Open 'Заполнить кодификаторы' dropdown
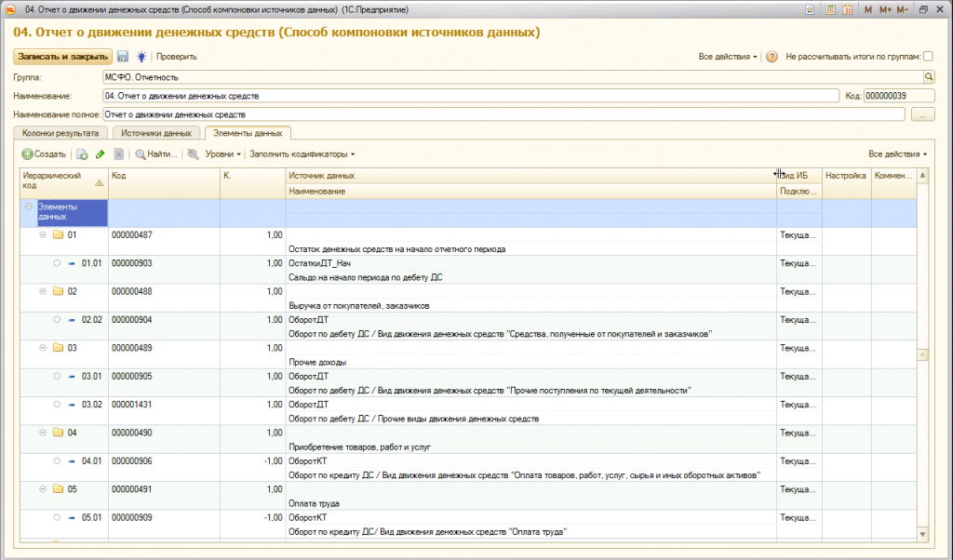 pyautogui.click(x=302, y=153)
